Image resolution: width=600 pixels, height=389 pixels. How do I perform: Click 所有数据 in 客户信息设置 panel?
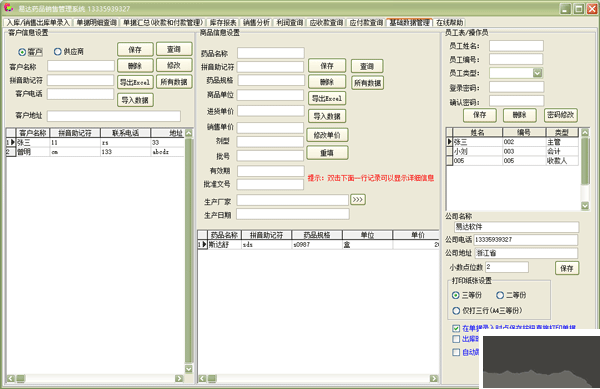174,82
